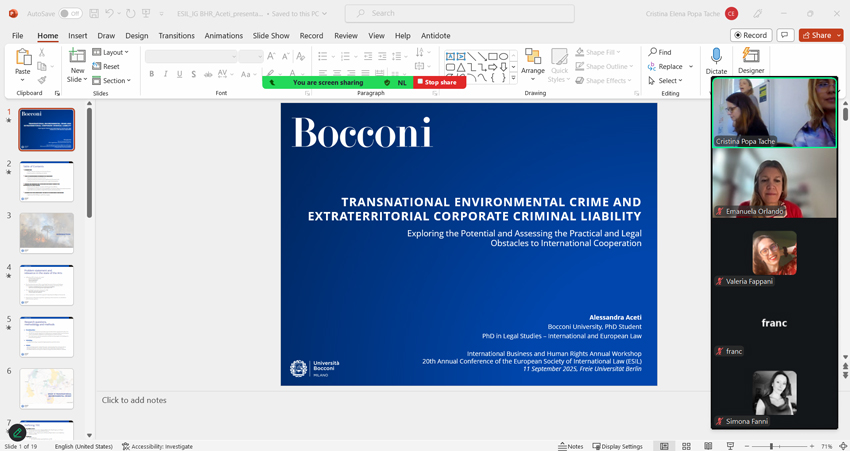Open the Transitions ribbon tab

(176, 36)
